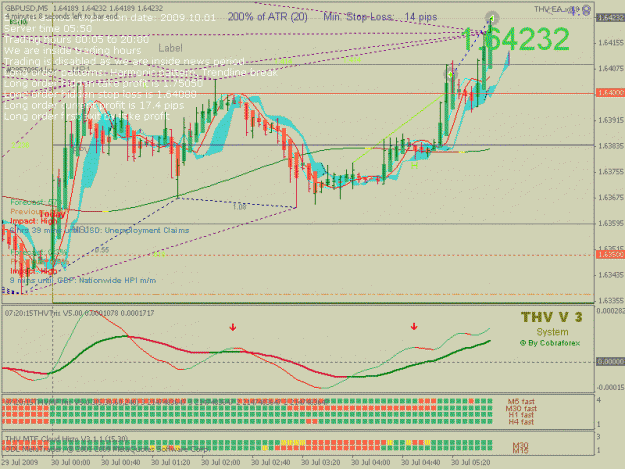Click the 1.63595 price axis label
Screen dimensions: 625x469
coord(611,224)
